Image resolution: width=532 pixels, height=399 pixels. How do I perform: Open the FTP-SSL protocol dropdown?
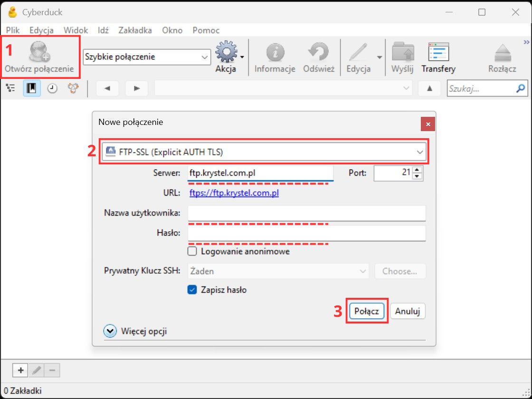pyautogui.click(x=264, y=152)
